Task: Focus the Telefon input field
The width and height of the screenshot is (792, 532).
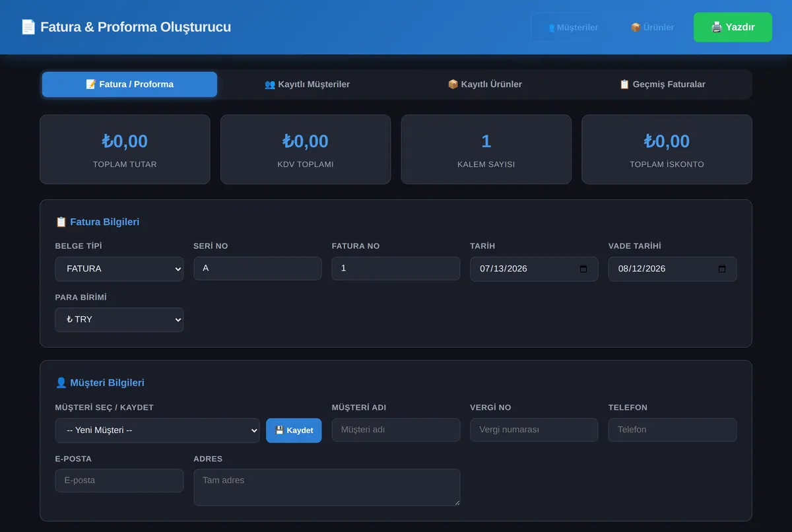Action: 673,430
